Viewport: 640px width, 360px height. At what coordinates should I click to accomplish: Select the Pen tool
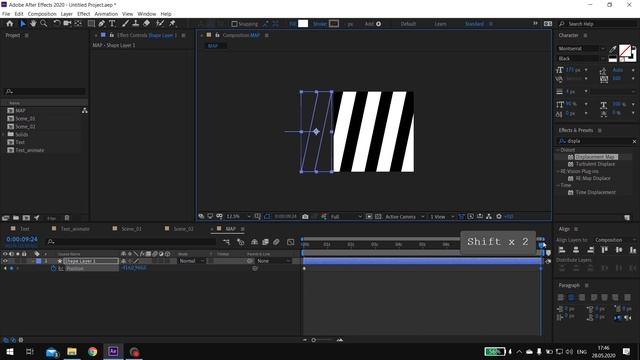[102, 24]
